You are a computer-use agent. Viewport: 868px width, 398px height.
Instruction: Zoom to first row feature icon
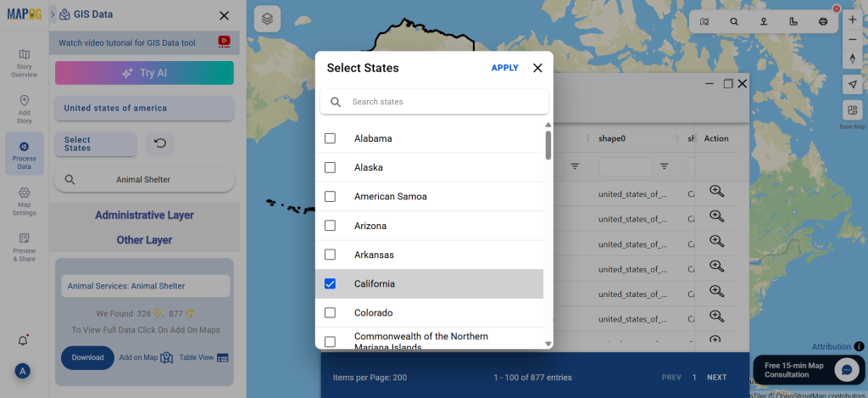(717, 191)
